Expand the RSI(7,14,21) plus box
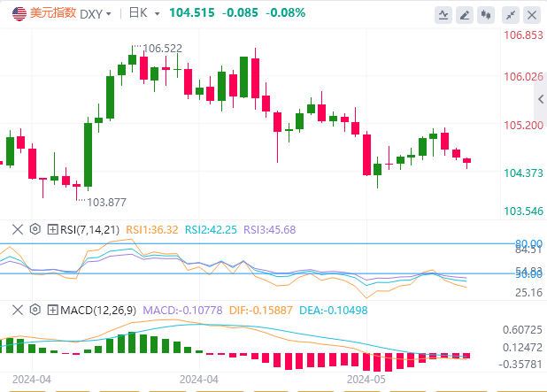 [x=52, y=229]
